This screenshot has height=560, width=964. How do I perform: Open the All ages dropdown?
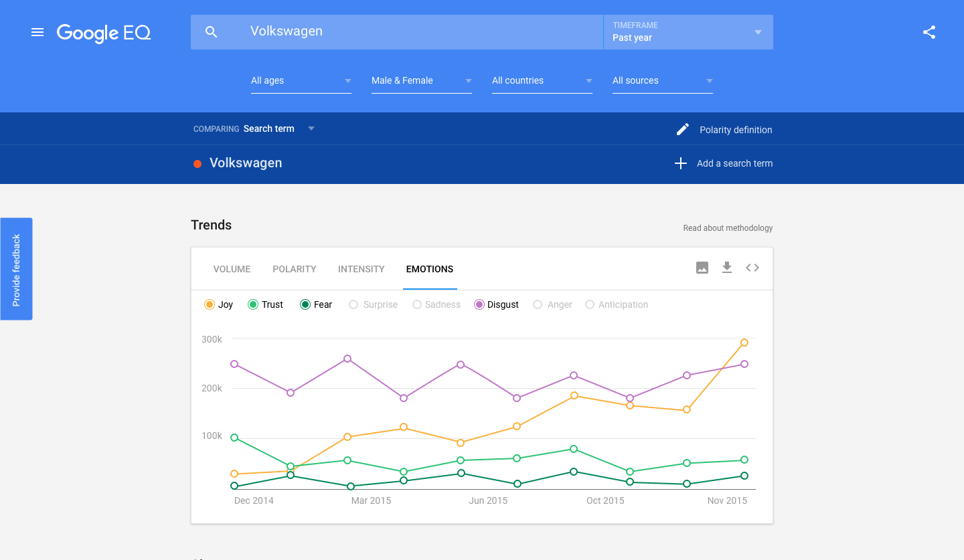pyautogui.click(x=301, y=80)
